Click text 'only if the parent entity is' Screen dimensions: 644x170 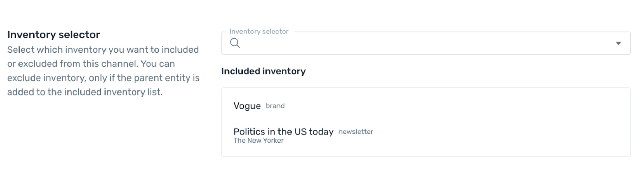tap(144, 78)
